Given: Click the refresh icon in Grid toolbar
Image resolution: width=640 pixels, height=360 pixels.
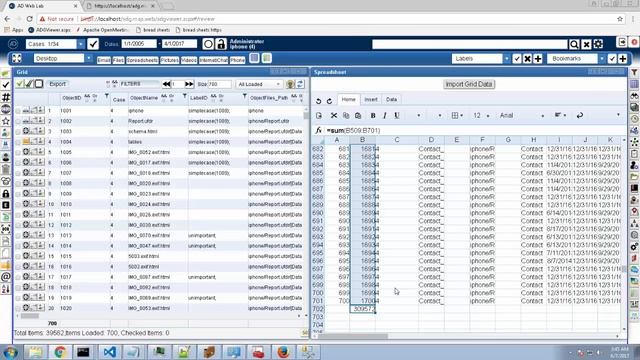Looking at the screenshot, I should (300, 84).
